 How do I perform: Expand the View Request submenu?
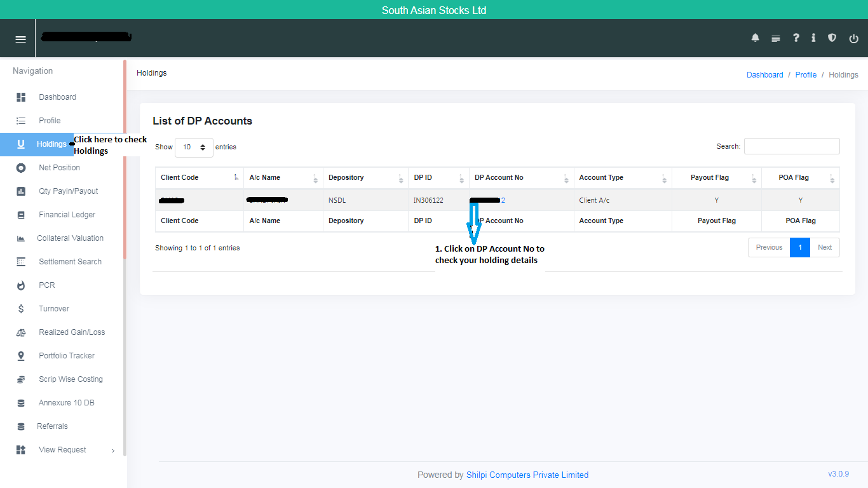point(62,450)
